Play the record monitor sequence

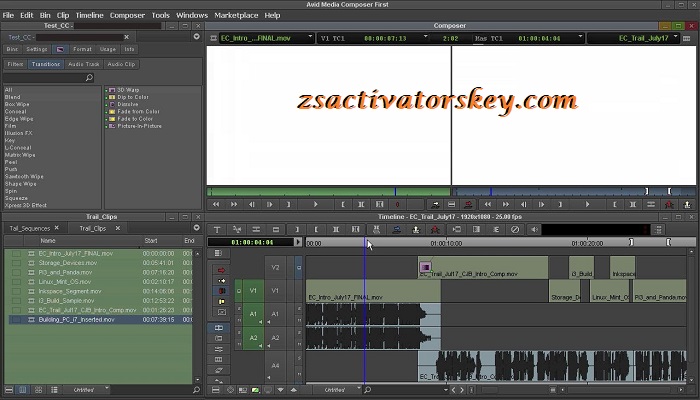(588, 204)
